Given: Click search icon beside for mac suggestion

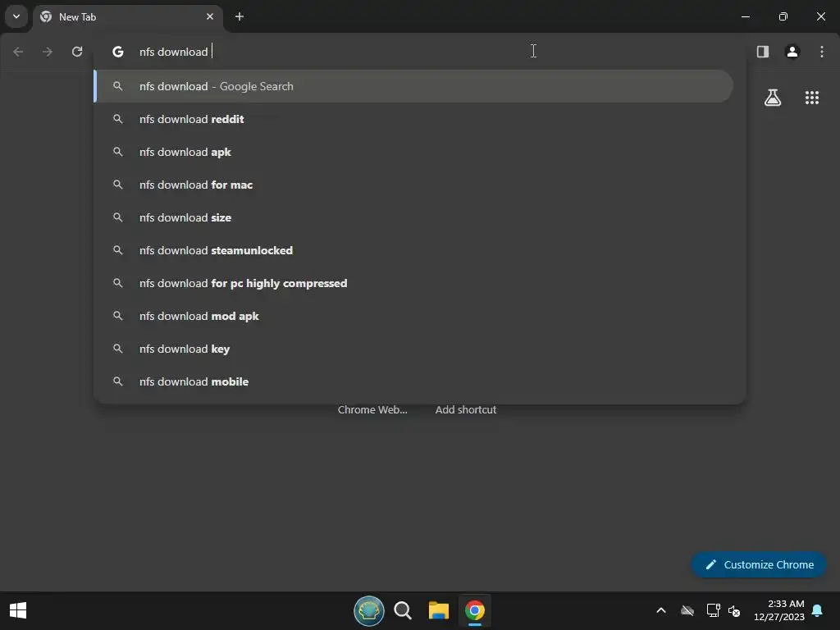Looking at the screenshot, I should click(118, 185).
